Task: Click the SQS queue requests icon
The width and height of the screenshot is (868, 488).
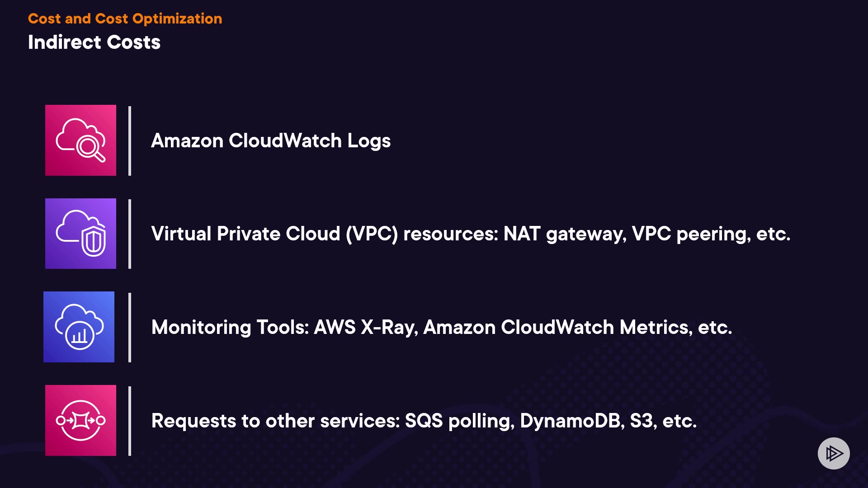Action: click(x=80, y=420)
